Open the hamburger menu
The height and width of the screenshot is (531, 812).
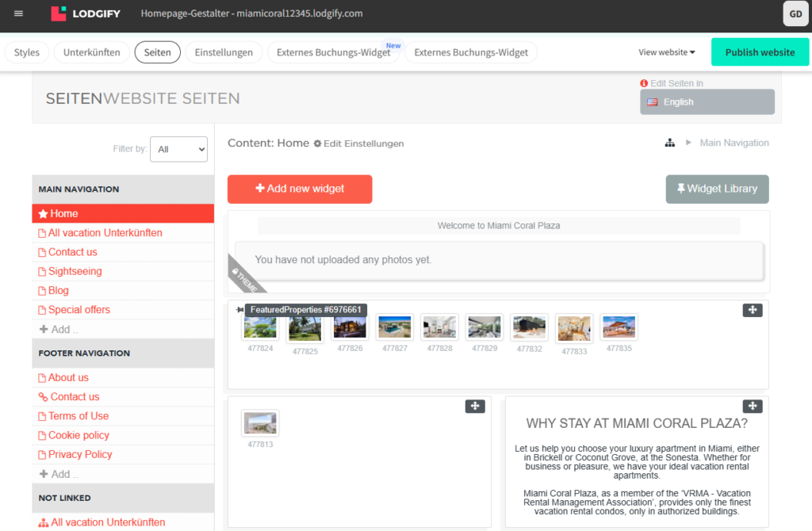tap(19, 13)
